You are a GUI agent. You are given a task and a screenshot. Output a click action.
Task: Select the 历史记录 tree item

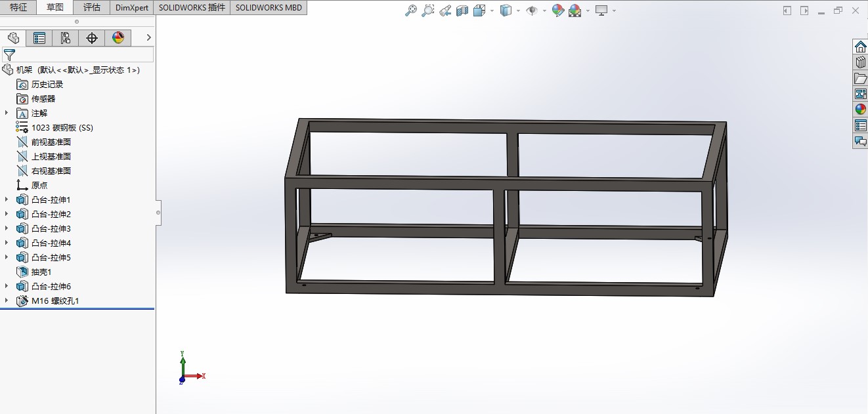tap(40, 84)
